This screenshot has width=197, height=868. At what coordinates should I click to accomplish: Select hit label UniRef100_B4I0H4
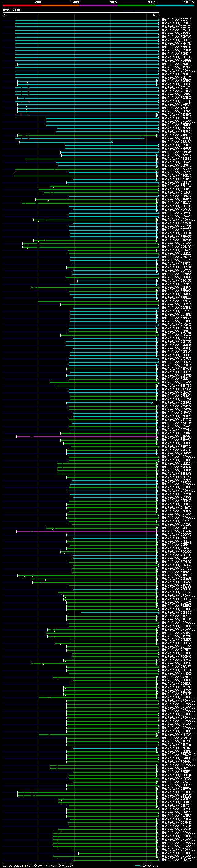(177, 531)
